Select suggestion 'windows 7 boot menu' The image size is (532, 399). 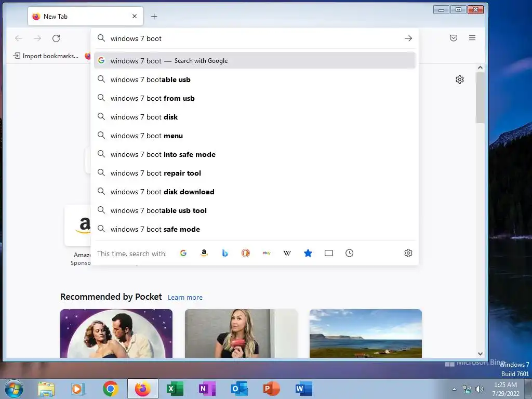[255, 136]
